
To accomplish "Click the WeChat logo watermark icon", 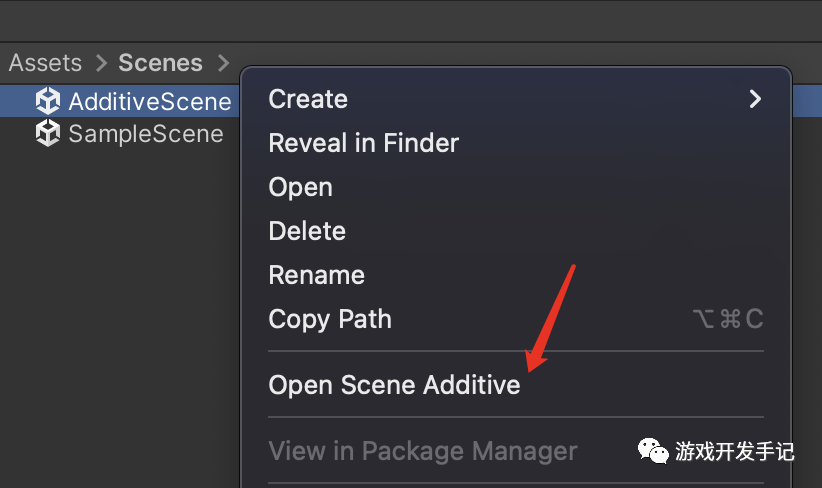I will coord(655,452).
